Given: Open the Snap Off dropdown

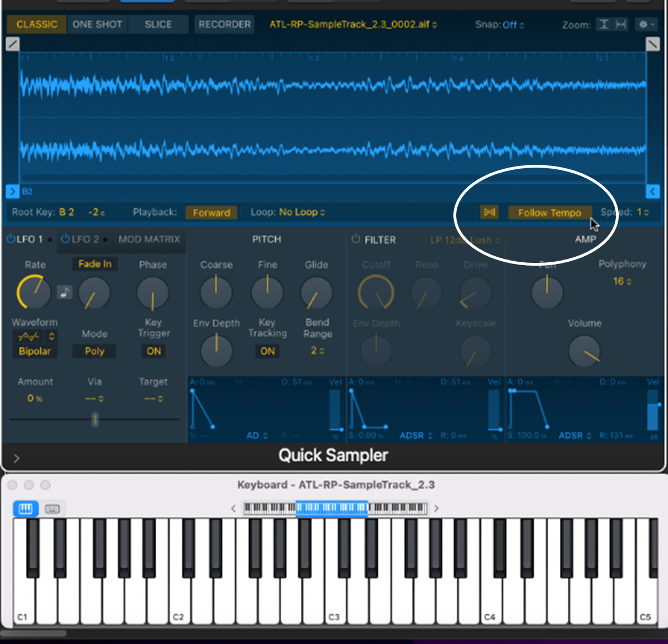Looking at the screenshot, I should [x=513, y=25].
